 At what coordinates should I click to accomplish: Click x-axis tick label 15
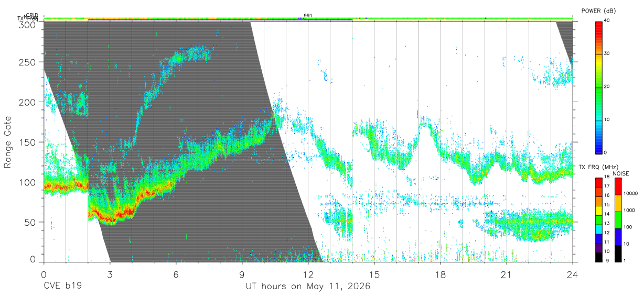(x=374, y=274)
